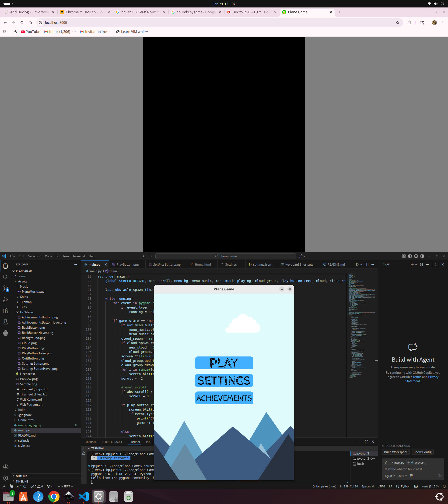Click the Run Python File play icon

tap(357, 264)
